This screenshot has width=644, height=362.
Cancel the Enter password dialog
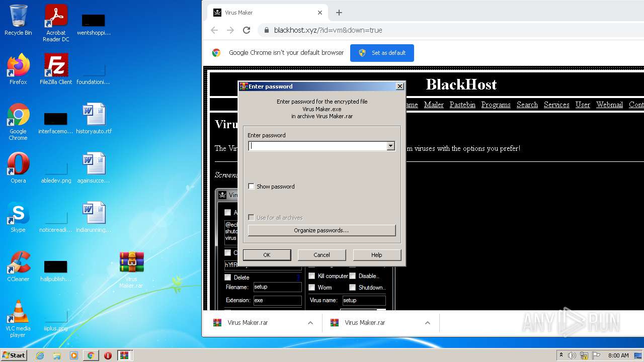tap(321, 255)
